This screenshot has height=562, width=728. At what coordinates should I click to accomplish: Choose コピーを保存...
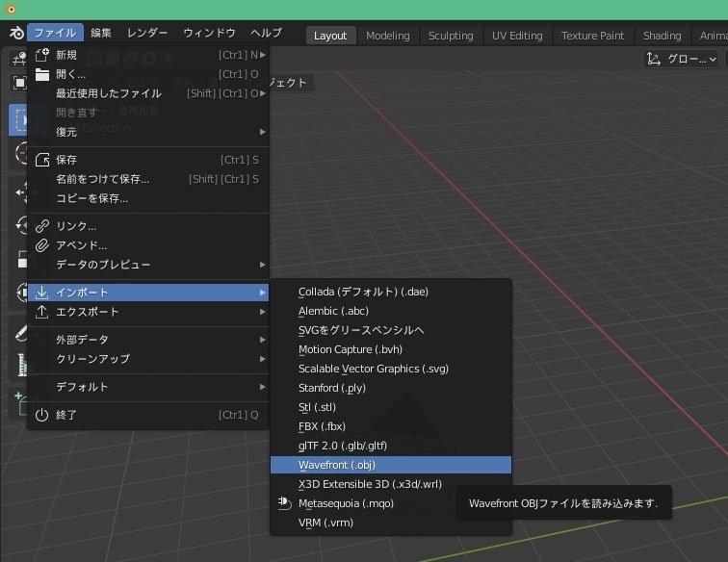click(148, 198)
